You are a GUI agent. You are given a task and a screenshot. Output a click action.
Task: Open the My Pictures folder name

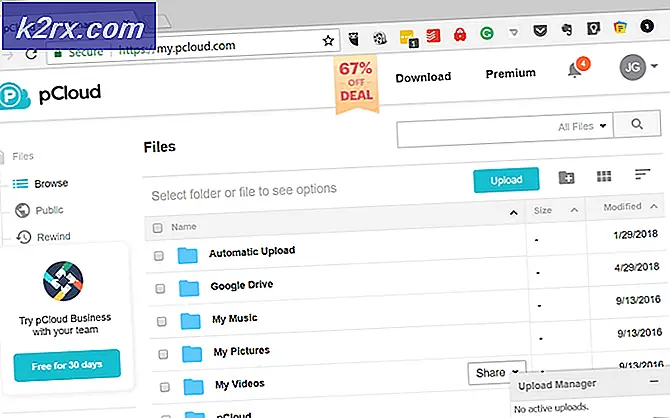(242, 351)
